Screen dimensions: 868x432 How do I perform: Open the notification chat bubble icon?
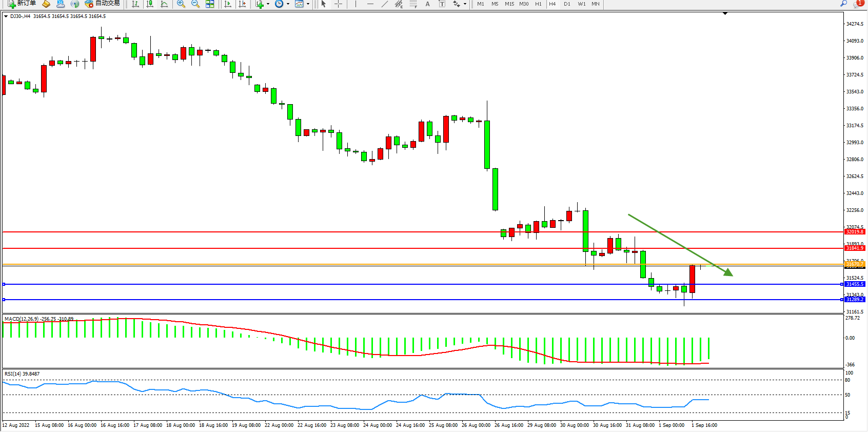tap(857, 4)
